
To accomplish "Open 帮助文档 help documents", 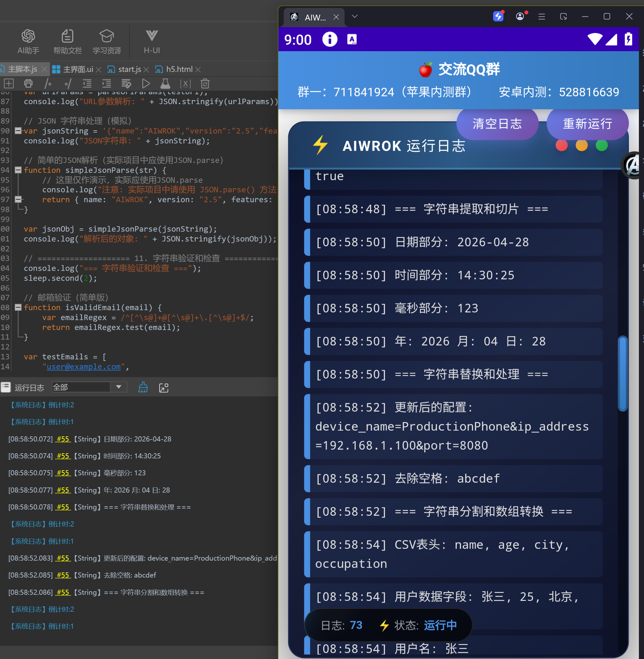I will coord(67,42).
